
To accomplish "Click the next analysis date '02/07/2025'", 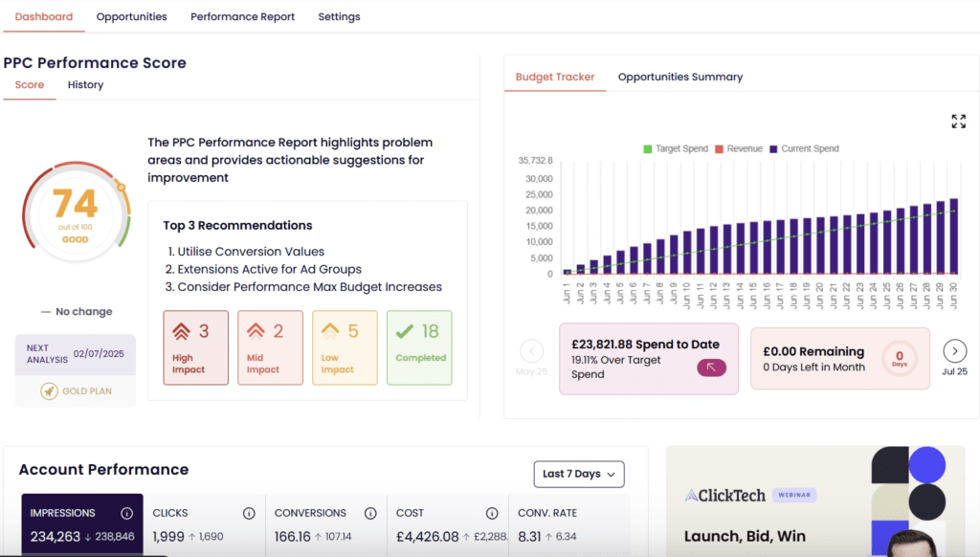I will [x=99, y=354].
